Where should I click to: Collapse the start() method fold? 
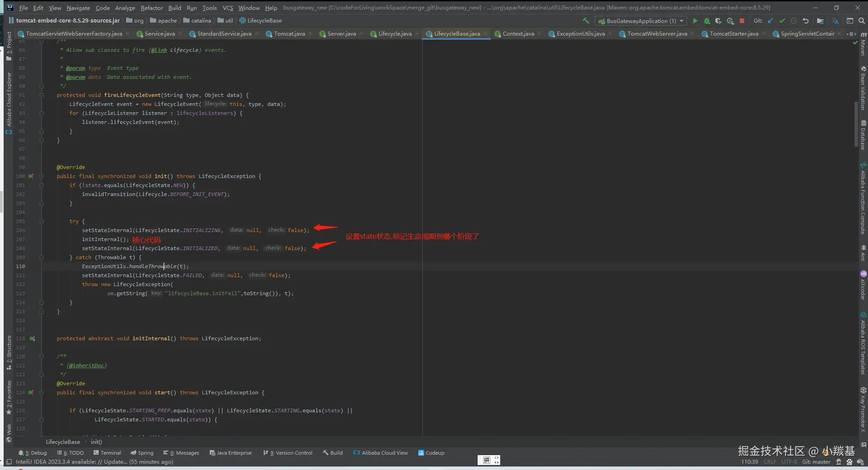[x=41, y=392]
